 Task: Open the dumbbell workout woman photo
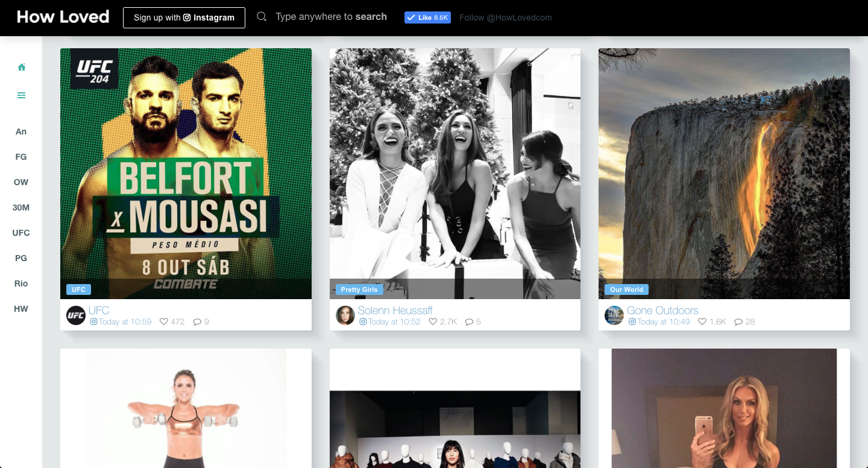click(186, 408)
